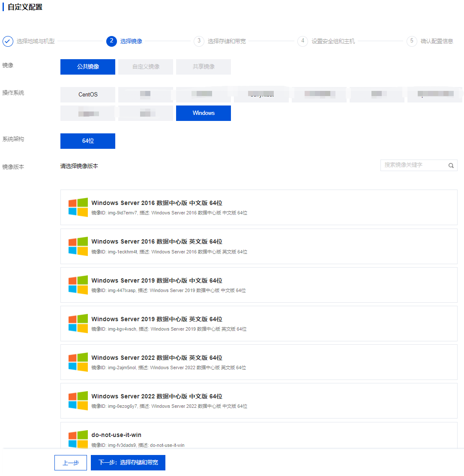Click the 请选择镜像版本 prompt text
This screenshot has height=476, width=464.
click(79, 166)
